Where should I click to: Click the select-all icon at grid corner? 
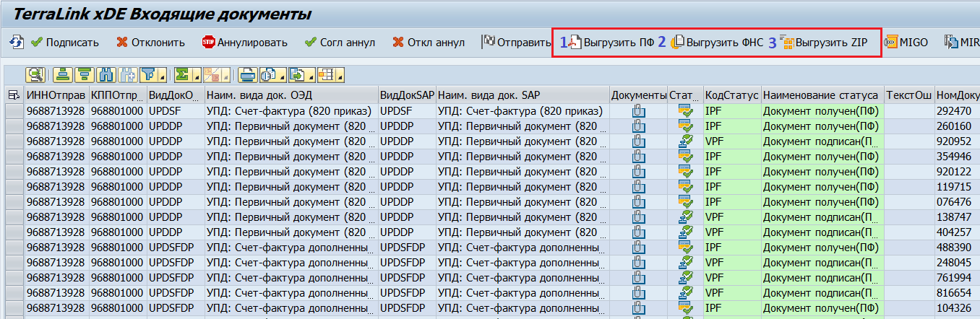coord(14,95)
